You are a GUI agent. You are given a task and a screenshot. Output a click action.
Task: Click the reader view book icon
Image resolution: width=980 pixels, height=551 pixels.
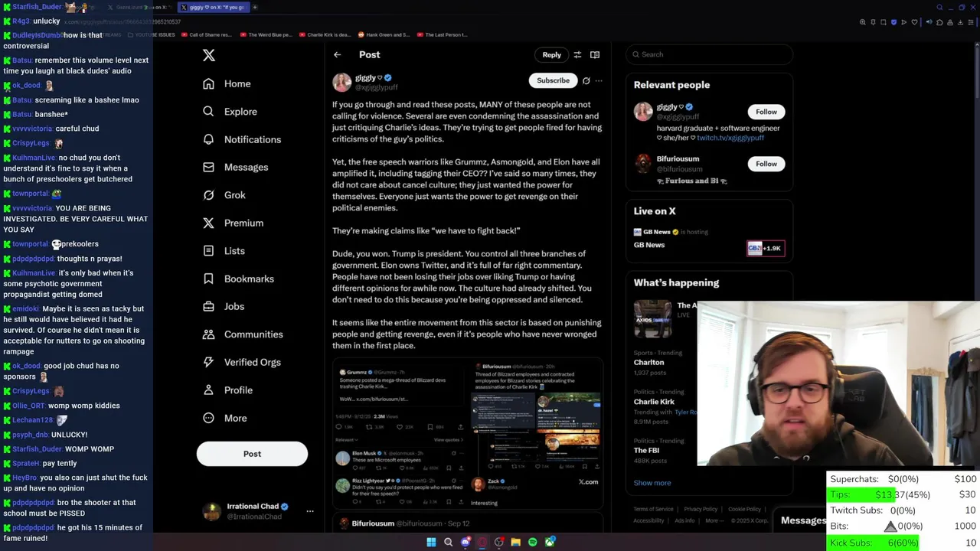coord(595,55)
